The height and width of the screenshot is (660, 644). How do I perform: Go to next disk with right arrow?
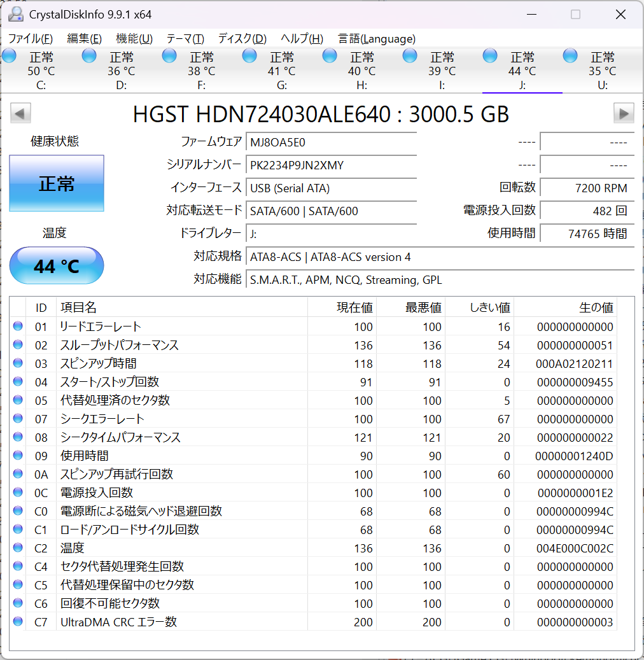point(624,113)
